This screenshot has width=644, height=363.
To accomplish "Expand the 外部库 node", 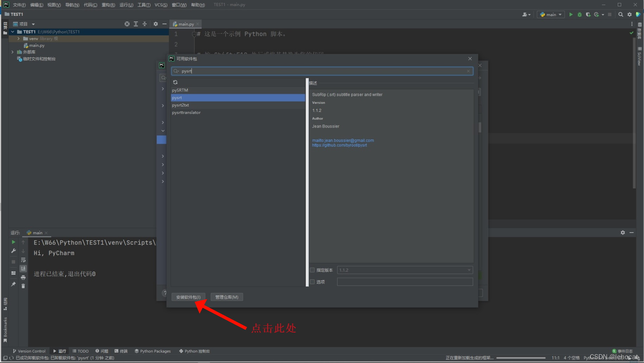I will pos(13,52).
